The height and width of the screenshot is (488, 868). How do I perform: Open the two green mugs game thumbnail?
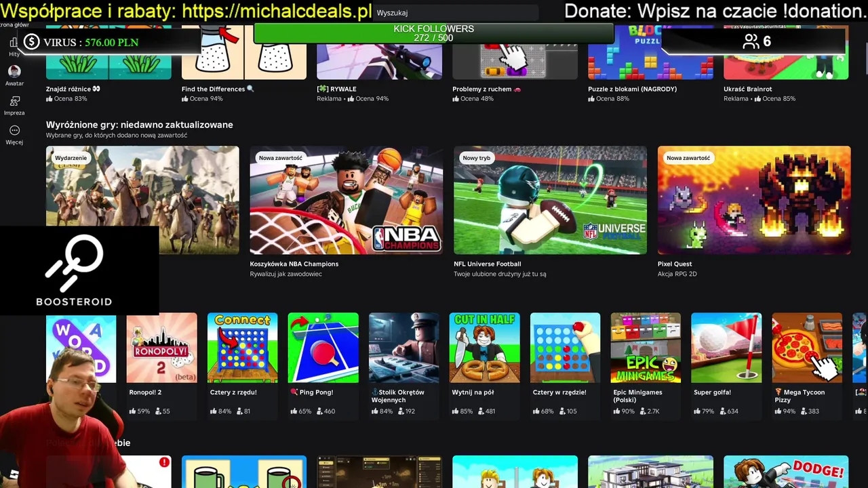click(x=244, y=472)
